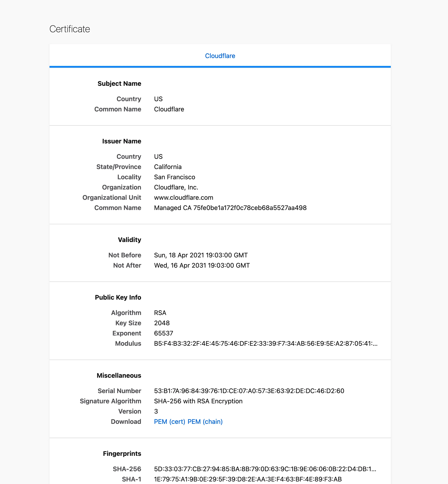The width and height of the screenshot is (448, 484).
Task: Click the truncated SHA-256 fingerprint value
Action: click(x=265, y=469)
